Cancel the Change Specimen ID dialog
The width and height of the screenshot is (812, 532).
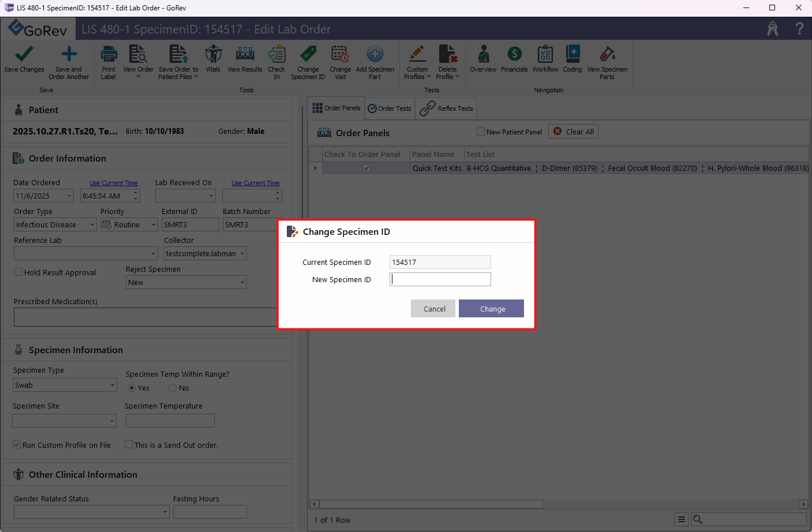[x=433, y=309]
